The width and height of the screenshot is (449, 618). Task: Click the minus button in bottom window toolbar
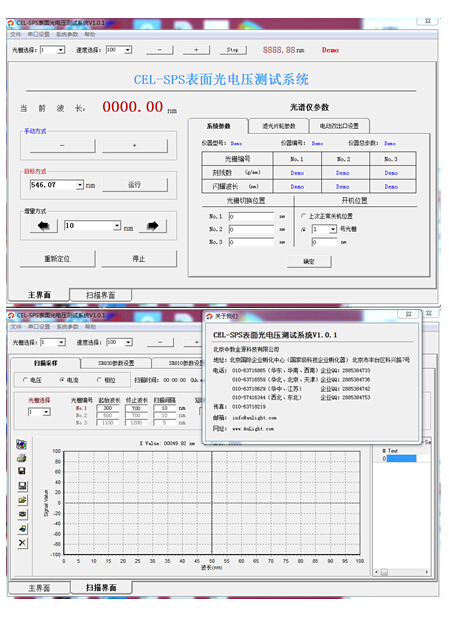[x=160, y=343]
